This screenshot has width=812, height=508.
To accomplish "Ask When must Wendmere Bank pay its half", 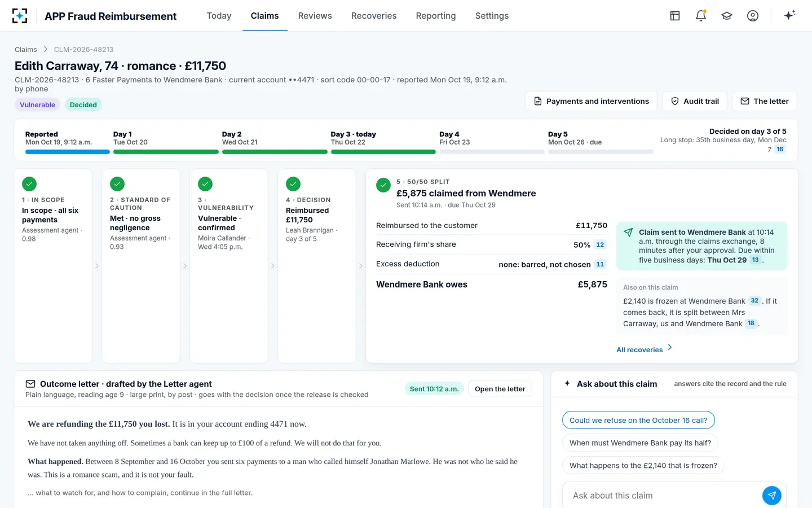I will pos(640,443).
